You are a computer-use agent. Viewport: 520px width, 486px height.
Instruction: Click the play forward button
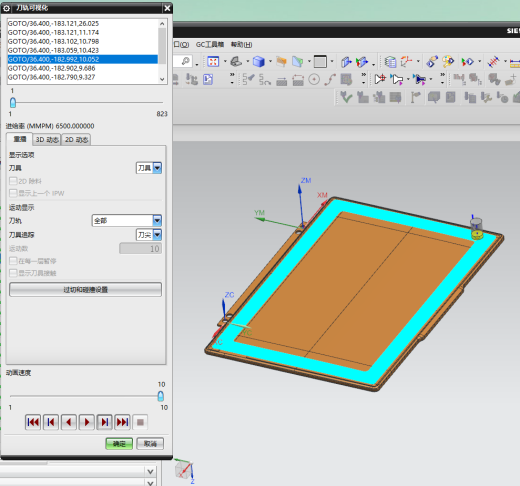pyautogui.click(x=87, y=422)
